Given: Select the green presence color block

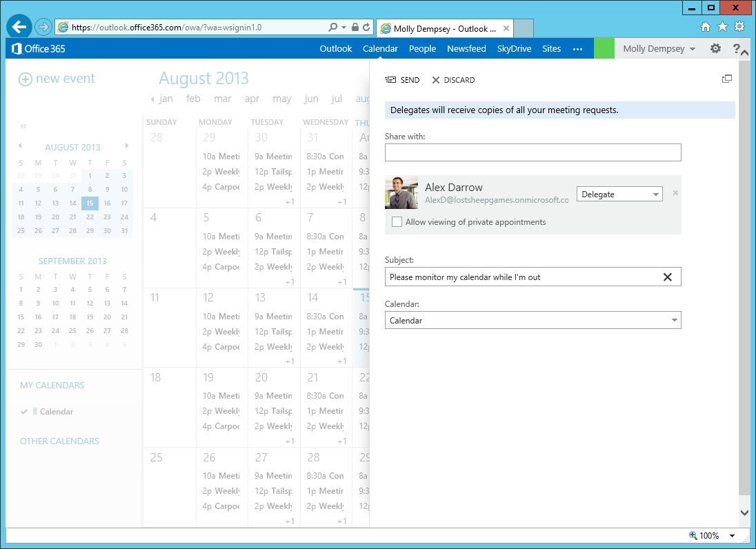Looking at the screenshot, I should click(604, 48).
